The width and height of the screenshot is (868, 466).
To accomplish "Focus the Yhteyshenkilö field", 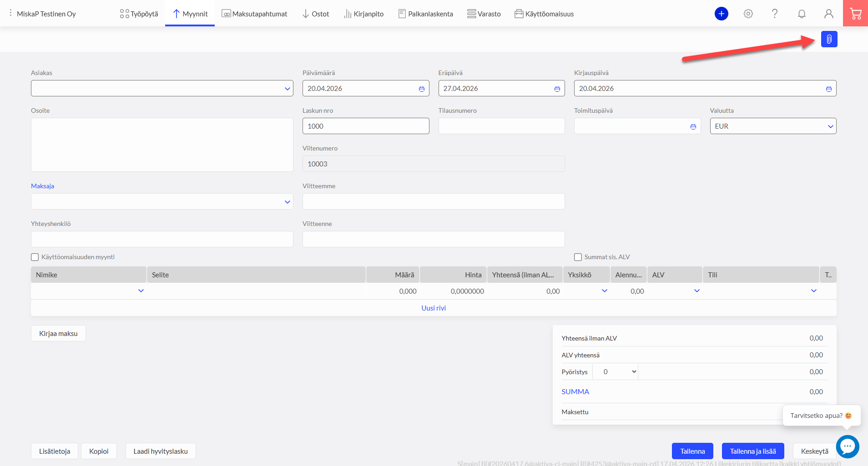I will point(162,239).
